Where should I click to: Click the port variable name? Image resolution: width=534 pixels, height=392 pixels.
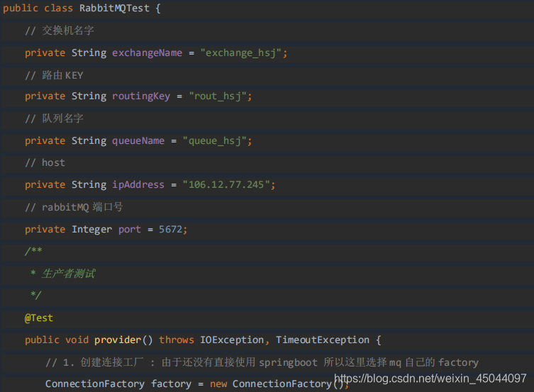(130, 230)
